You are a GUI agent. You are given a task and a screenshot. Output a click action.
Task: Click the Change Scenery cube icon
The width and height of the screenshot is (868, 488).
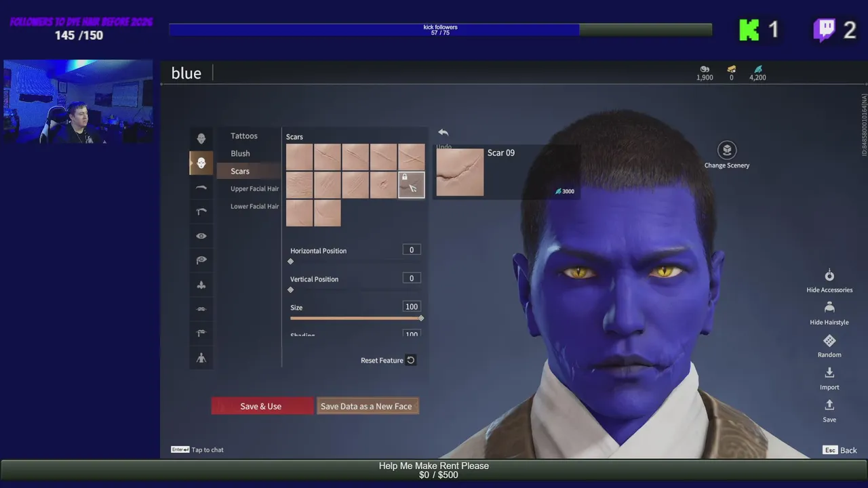point(727,150)
